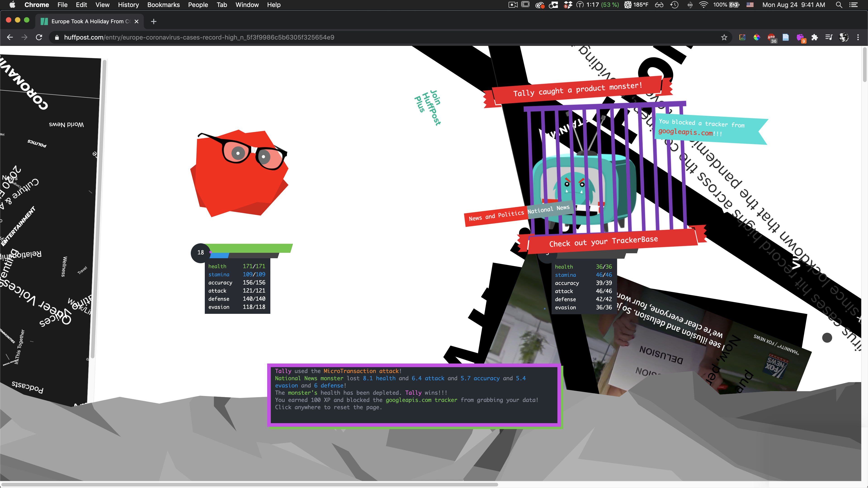The width and height of the screenshot is (868, 488).
Task: Open the image share extension icon
Action: coord(742,37)
